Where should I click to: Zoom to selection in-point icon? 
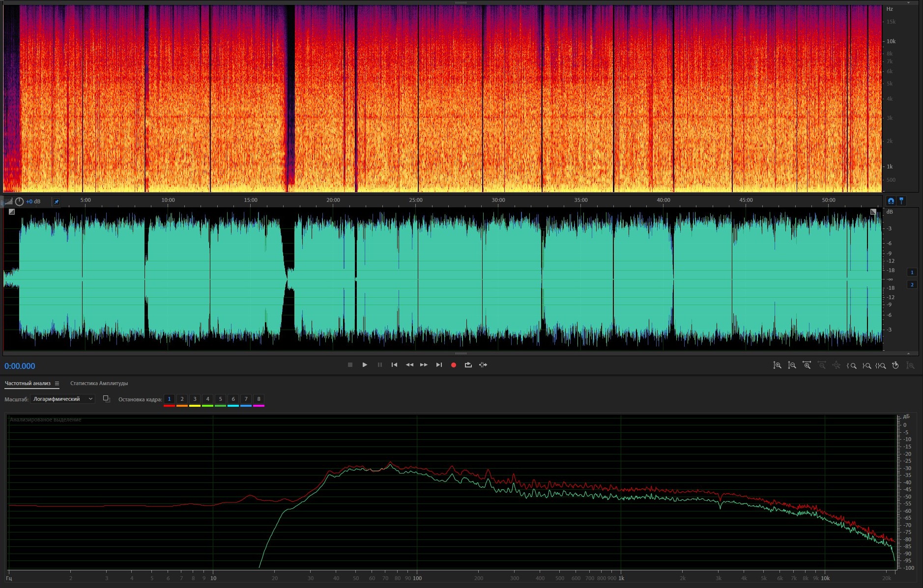pyautogui.click(x=851, y=365)
